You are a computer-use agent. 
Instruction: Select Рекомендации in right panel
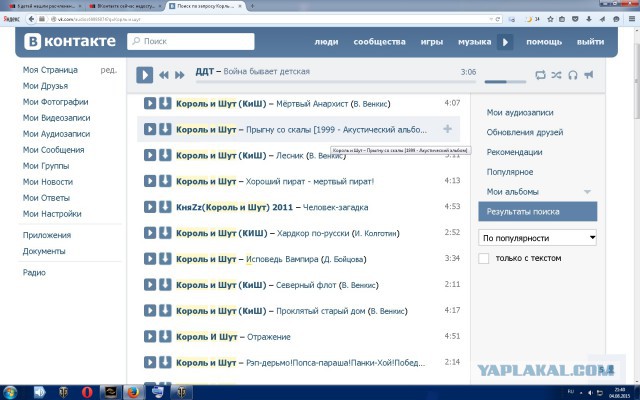pyautogui.click(x=514, y=152)
